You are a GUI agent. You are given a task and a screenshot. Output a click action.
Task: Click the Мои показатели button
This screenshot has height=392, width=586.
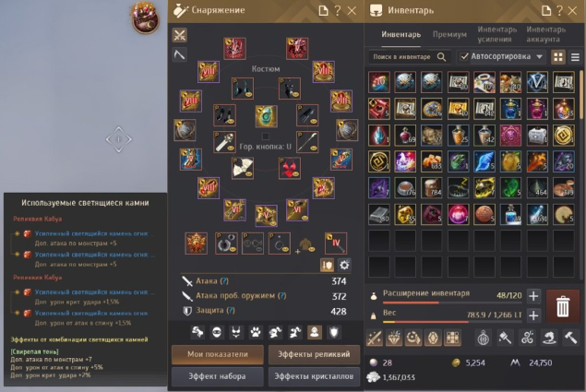[x=218, y=354]
